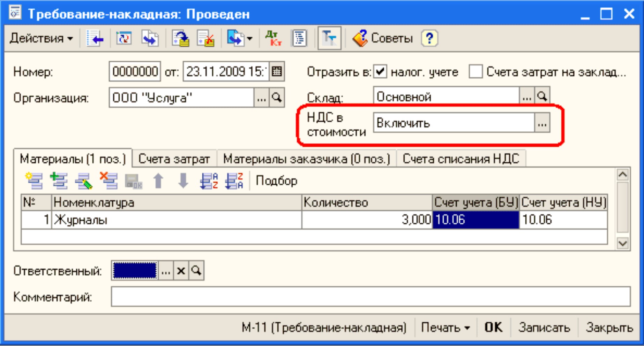This screenshot has height=346, width=644.
Task: Open Склад selection ellipsis button
Action: click(x=527, y=95)
